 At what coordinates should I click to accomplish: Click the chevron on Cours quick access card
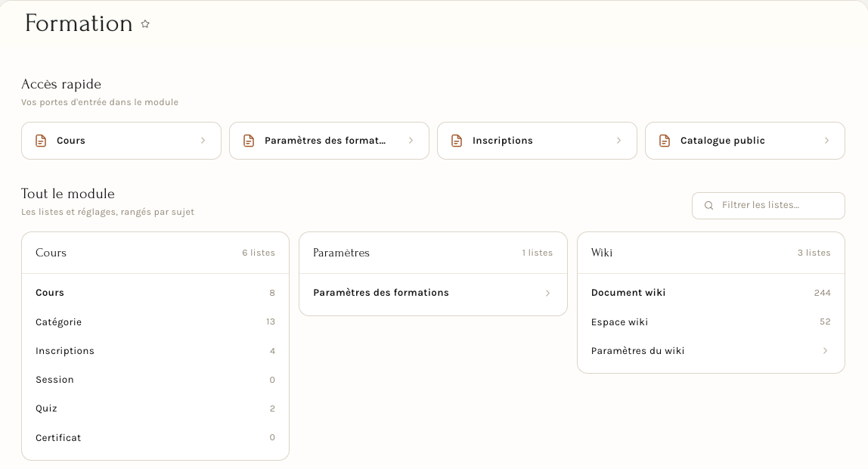203,141
